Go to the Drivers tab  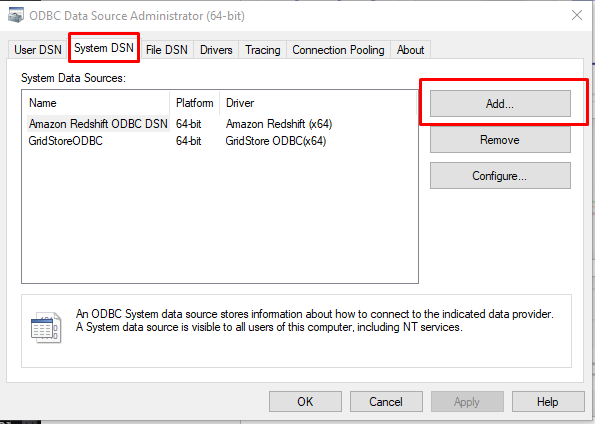(216, 50)
